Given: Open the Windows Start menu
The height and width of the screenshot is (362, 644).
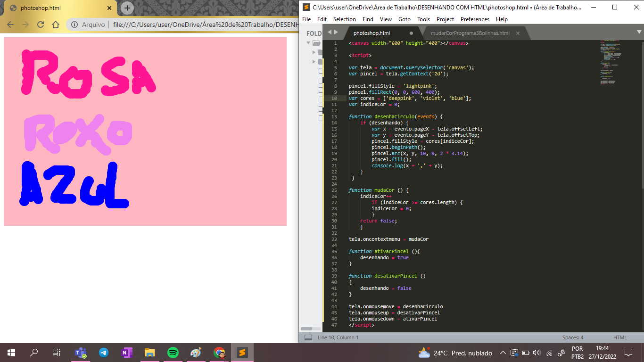Looking at the screenshot, I should (x=11, y=353).
